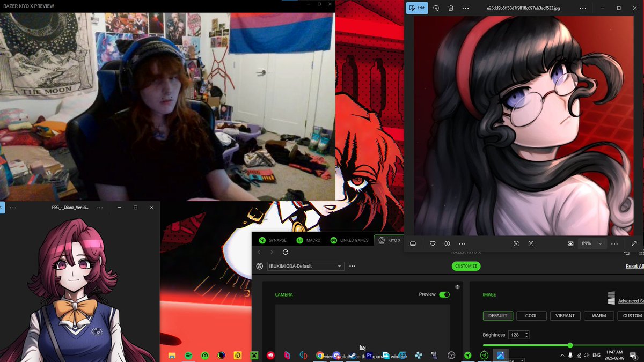Select the DEFAULT image preset

pos(497,316)
